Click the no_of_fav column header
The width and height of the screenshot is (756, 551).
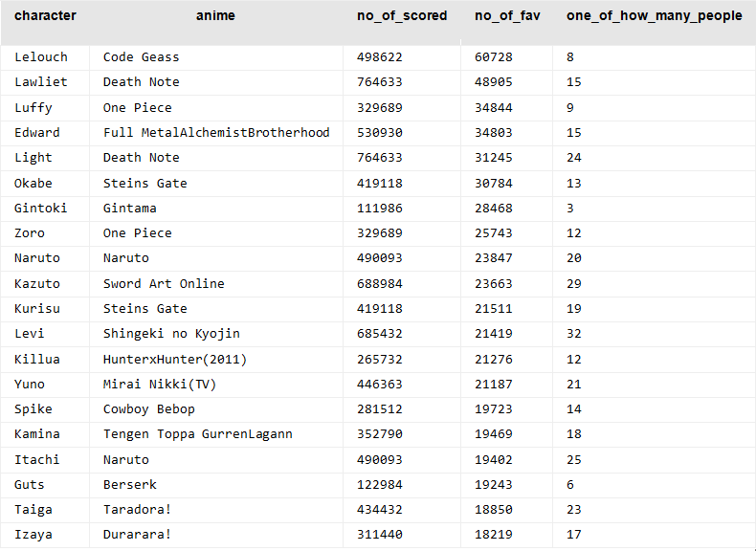pyautogui.click(x=507, y=16)
